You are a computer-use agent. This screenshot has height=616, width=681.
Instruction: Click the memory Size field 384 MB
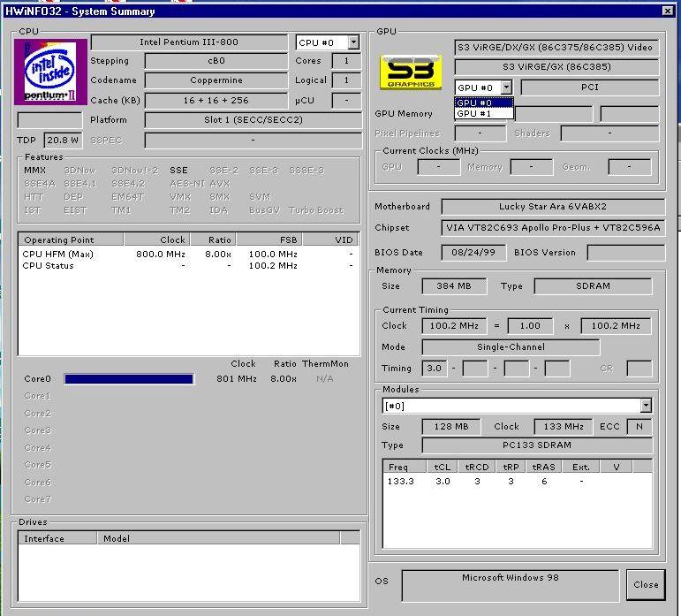pyautogui.click(x=454, y=286)
